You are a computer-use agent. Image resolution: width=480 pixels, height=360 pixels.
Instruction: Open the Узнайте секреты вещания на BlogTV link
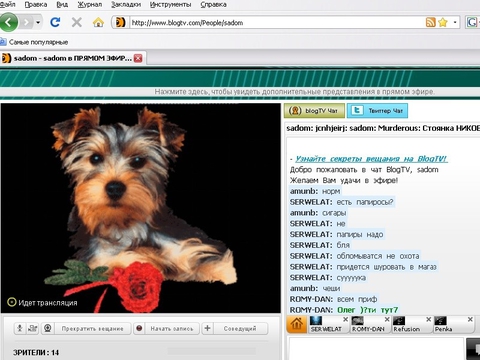[371, 159]
